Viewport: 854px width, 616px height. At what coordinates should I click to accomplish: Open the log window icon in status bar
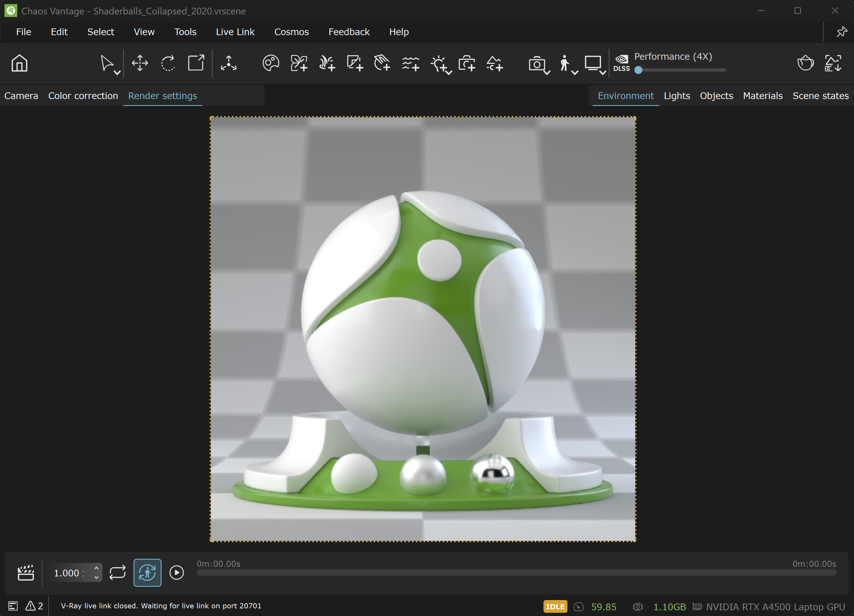13,606
